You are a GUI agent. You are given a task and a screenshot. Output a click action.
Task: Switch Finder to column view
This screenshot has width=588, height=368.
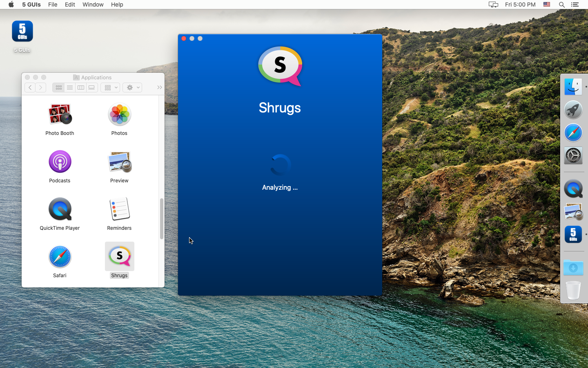(x=81, y=88)
